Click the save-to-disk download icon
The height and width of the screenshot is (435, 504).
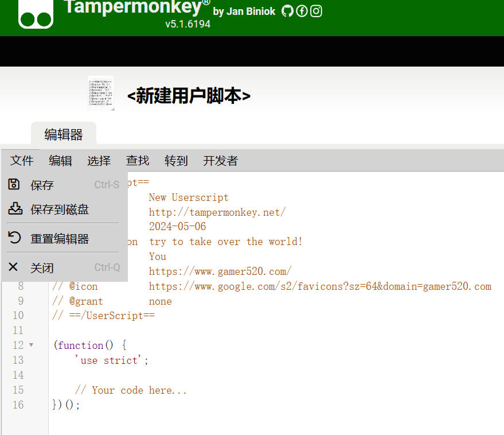[x=15, y=209]
